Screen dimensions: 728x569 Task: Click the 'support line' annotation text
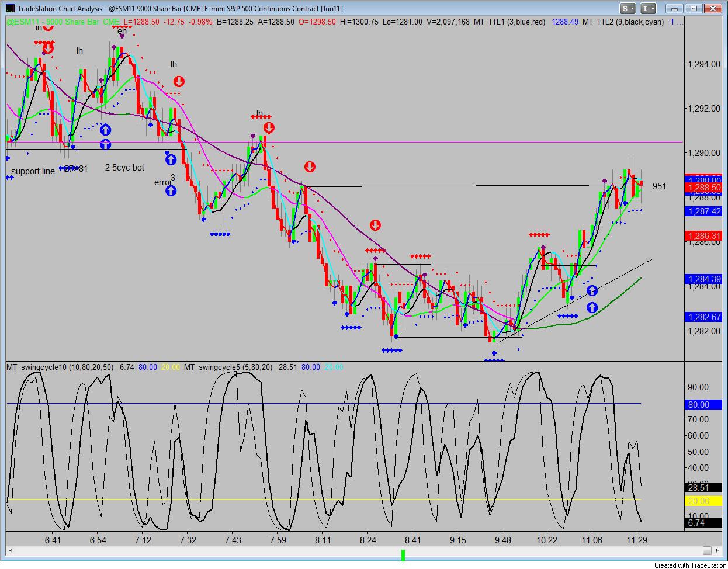(x=33, y=171)
